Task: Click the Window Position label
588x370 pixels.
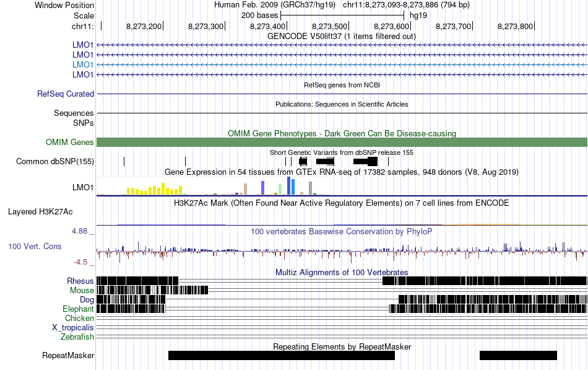Action: click(x=64, y=5)
